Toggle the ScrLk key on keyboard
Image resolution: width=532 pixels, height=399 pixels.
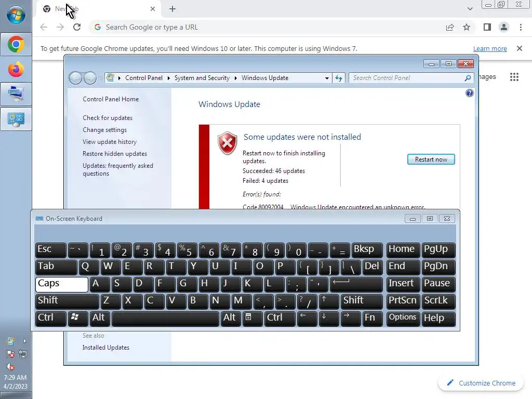pyautogui.click(x=438, y=301)
